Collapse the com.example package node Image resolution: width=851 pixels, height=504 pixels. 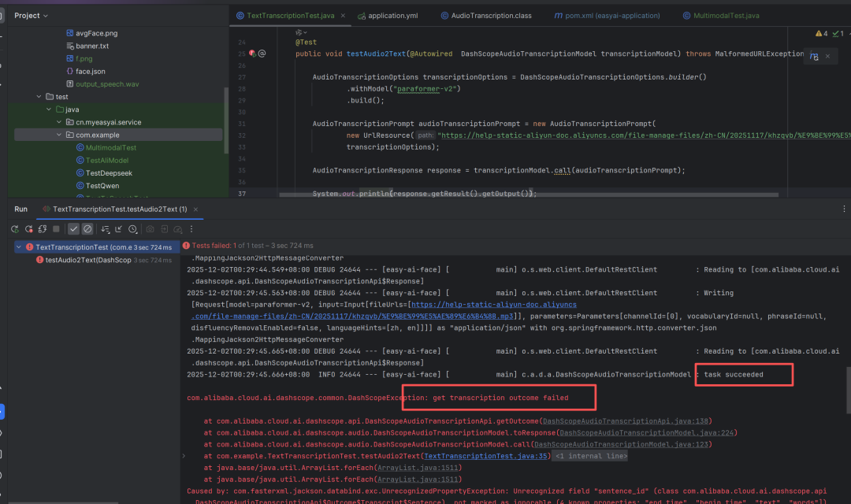click(58, 135)
